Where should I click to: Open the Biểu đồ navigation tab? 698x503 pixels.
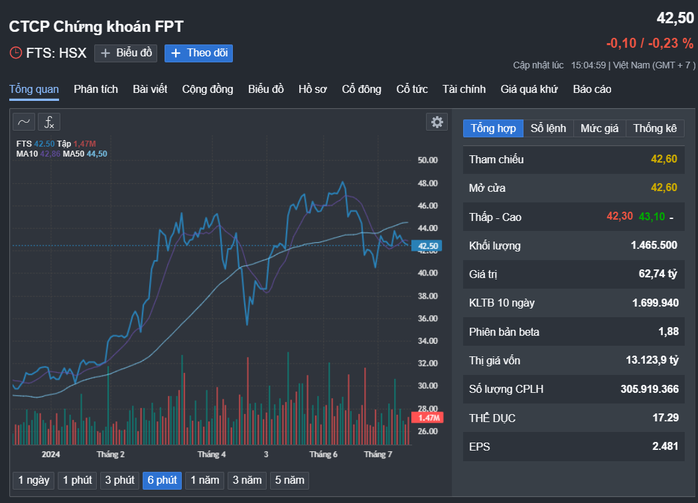tap(266, 89)
